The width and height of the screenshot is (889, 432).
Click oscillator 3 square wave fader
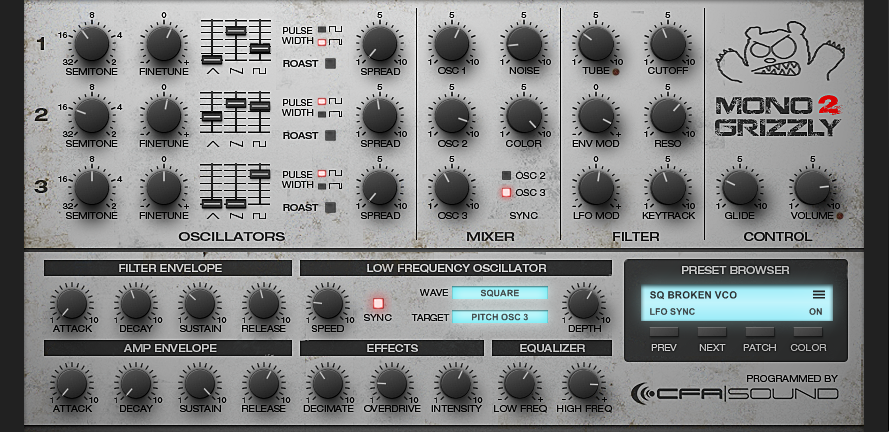pos(260,174)
